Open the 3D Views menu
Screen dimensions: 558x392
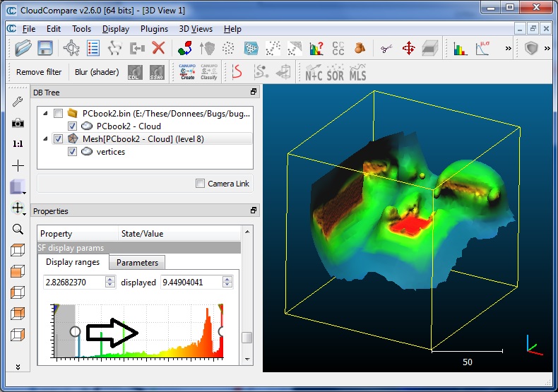coord(196,29)
